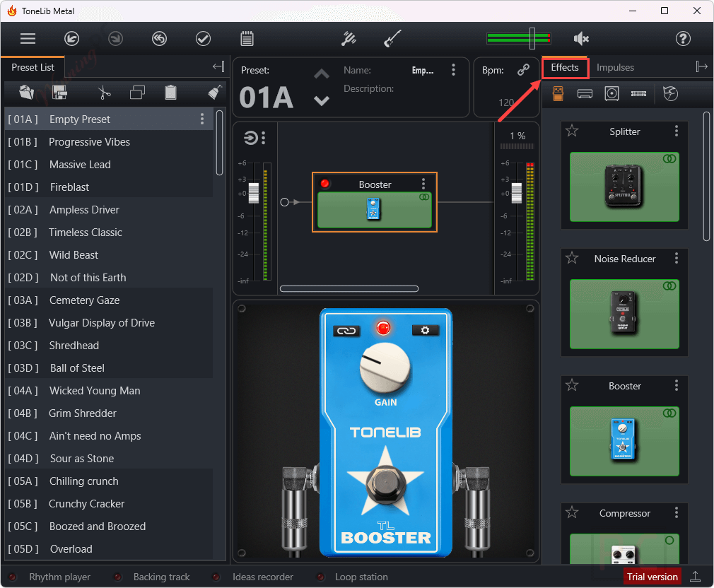Select preset Massive Lead
Viewport: 714px width, 588px height.
coord(109,164)
